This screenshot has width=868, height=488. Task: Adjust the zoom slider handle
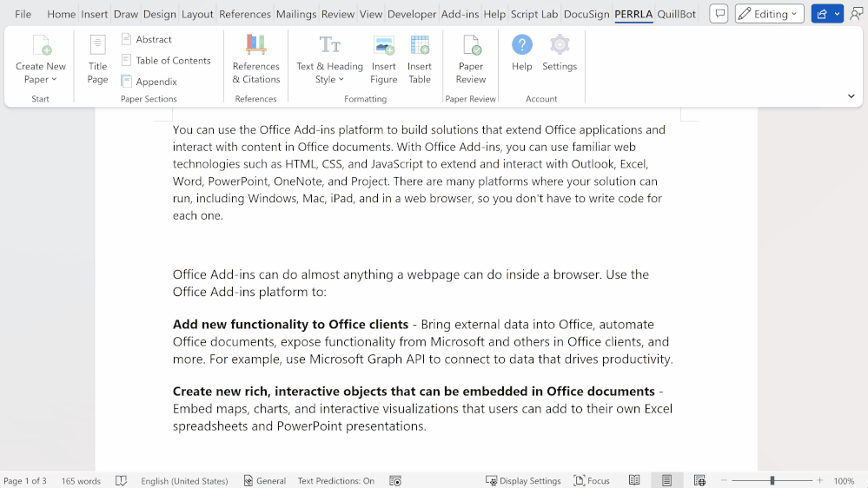tap(772, 481)
